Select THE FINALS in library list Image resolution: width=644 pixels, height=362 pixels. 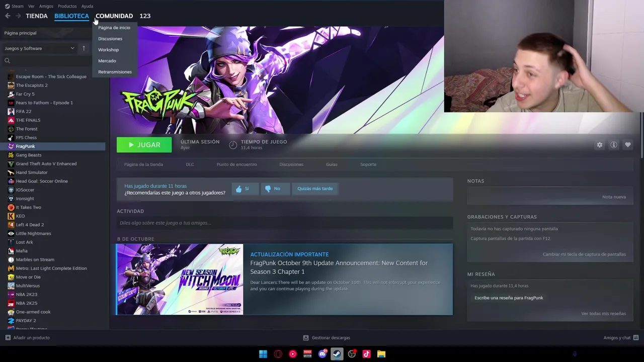tap(28, 120)
